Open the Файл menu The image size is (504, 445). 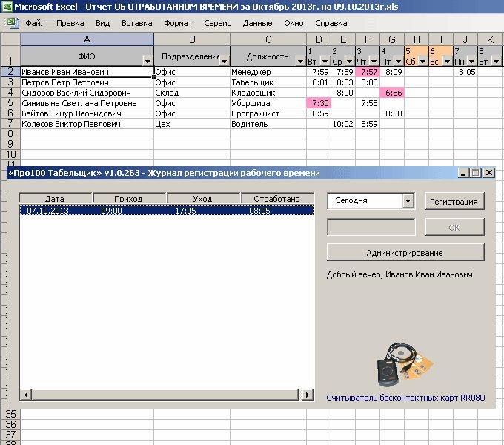35,24
